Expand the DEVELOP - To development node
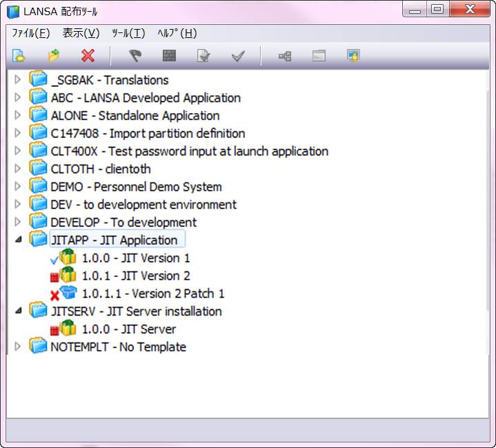The width and height of the screenshot is (496, 448). (x=18, y=222)
